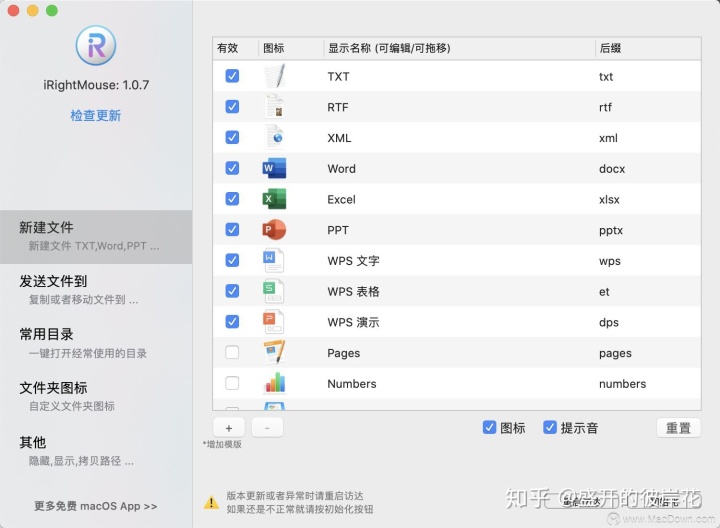
Task: Open the 更多免费 macOS App link
Action: (x=96, y=506)
